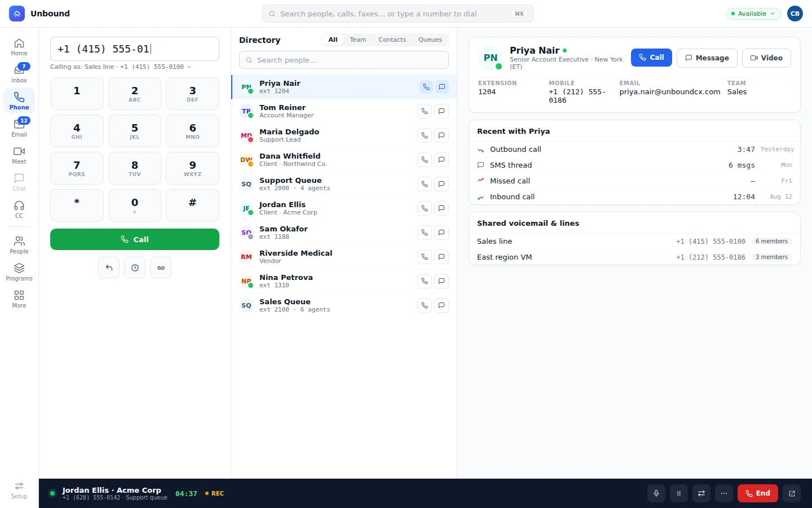Switch Directory filter to Contacts
Image resolution: width=812 pixels, height=508 pixels.
(392, 40)
